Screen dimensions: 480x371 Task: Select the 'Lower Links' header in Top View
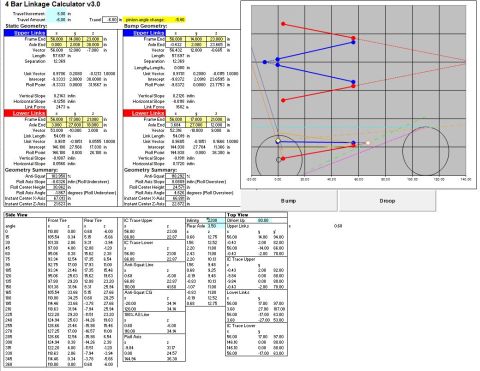238,292
